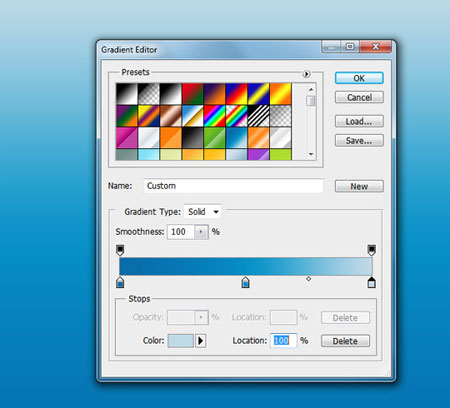This screenshot has height=408, width=450.
Task: Choose the solid green gradient preset
Action: (215, 138)
